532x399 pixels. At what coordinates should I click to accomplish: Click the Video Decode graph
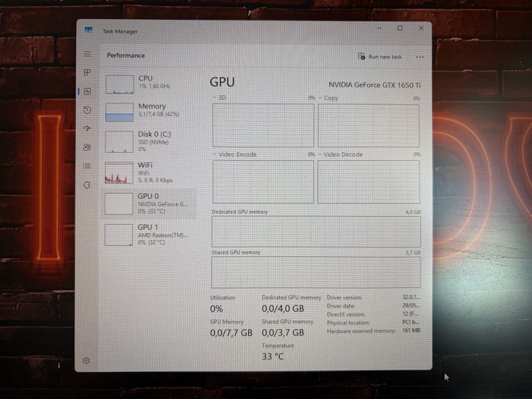369,182
